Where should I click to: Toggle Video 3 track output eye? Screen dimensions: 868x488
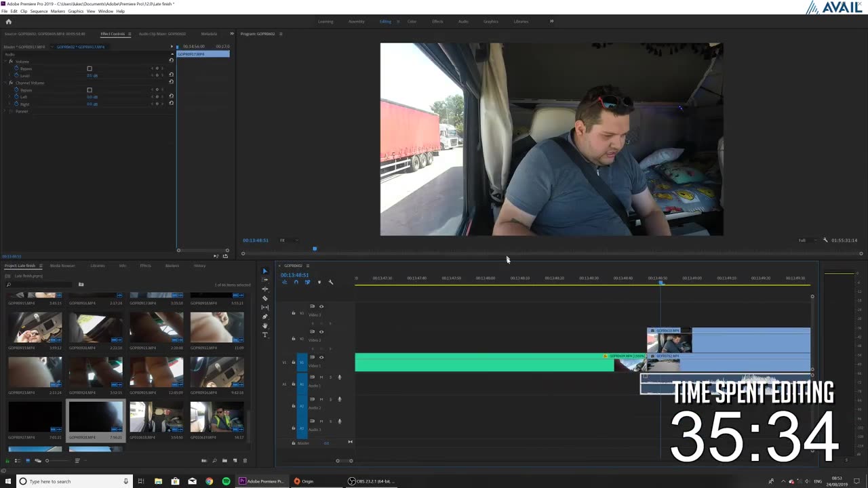321,306
